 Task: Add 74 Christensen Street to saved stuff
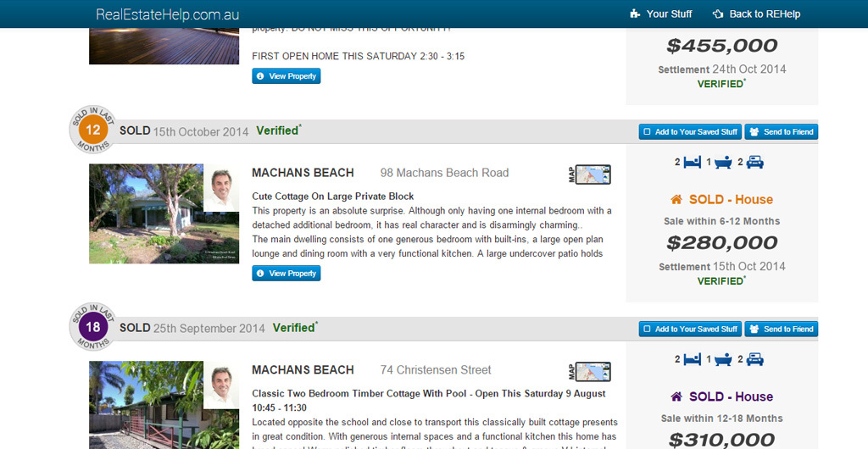coord(690,329)
